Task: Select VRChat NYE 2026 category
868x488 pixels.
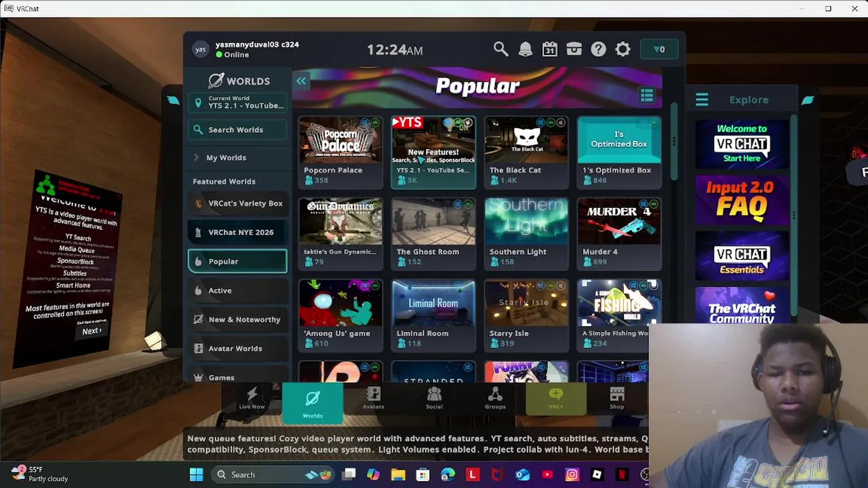Action: [237, 232]
